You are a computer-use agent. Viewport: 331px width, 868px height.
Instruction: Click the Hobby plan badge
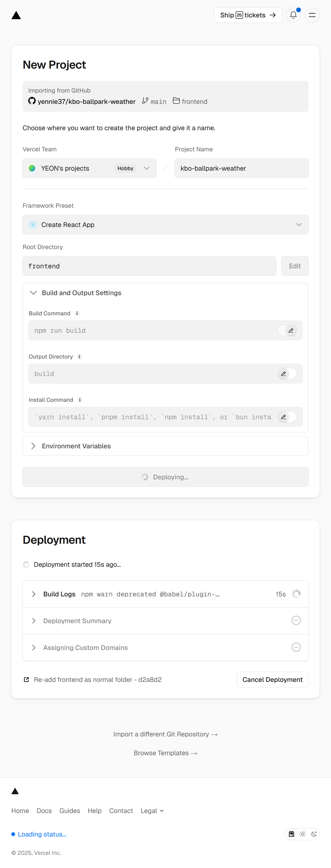click(125, 168)
